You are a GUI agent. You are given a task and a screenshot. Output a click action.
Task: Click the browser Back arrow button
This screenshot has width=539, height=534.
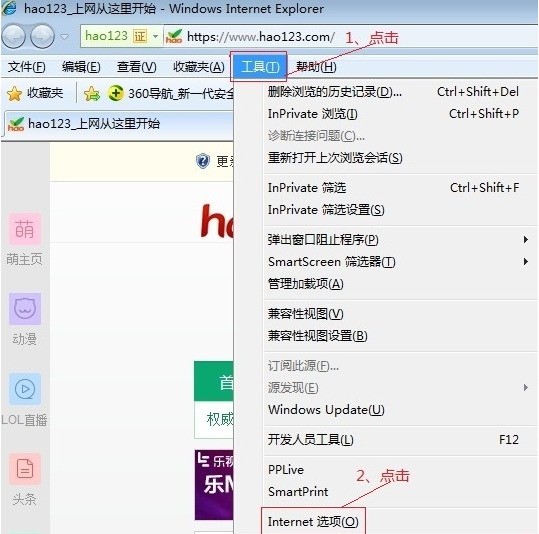(x=13, y=36)
